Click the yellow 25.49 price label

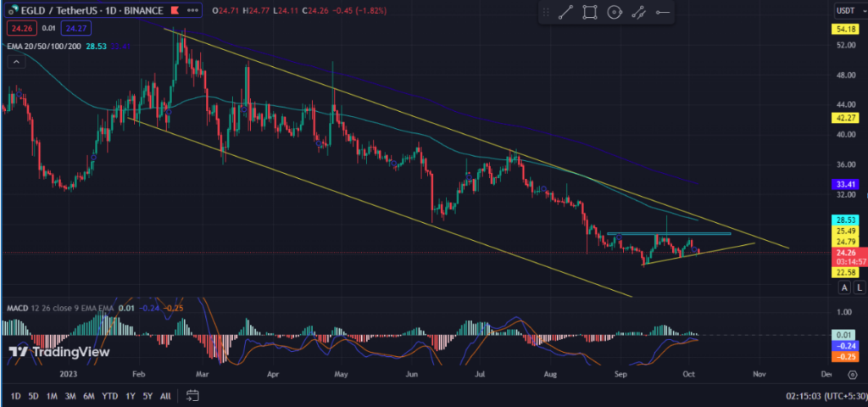843,231
